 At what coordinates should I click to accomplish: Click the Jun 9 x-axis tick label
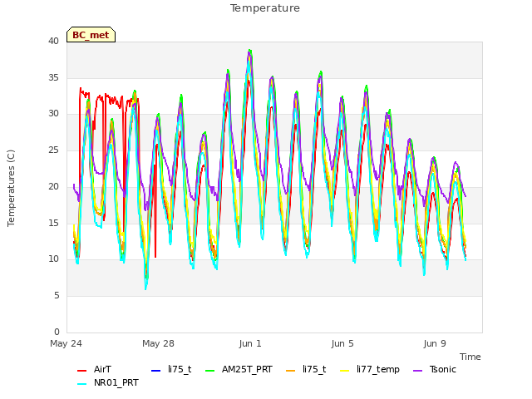pos(435,343)
